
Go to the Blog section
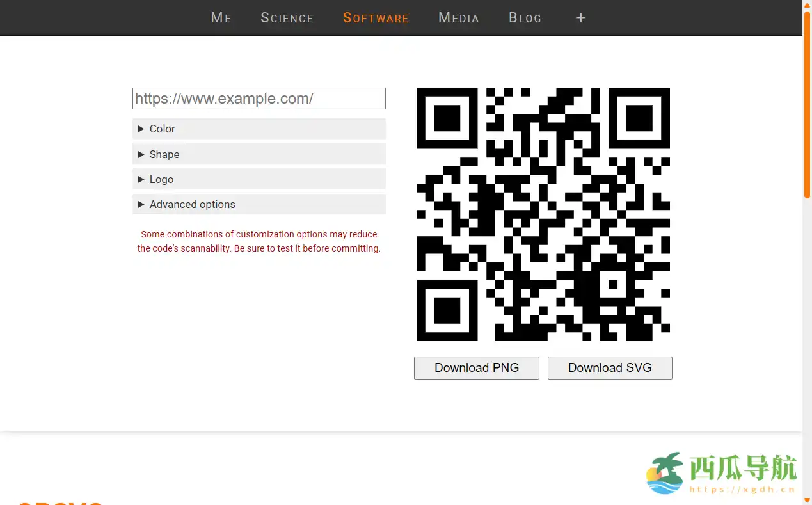click(525, 18)
